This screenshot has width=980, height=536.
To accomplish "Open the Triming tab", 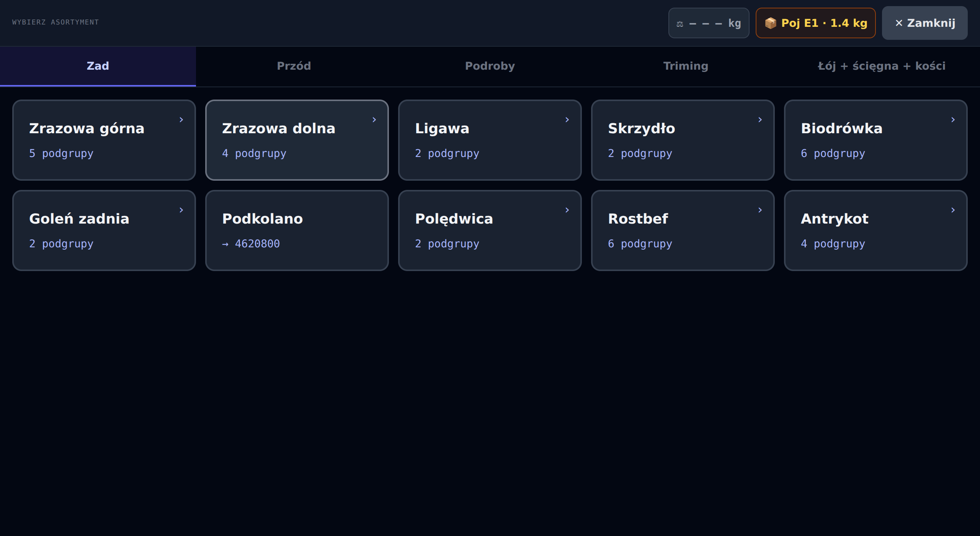I will tap(686, 66).
